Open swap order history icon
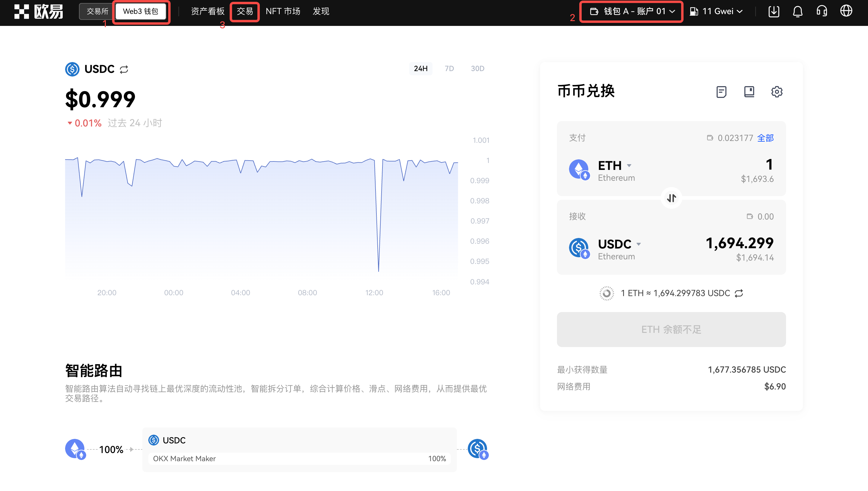This screenshot has width=868, height=491. [721, 92]
